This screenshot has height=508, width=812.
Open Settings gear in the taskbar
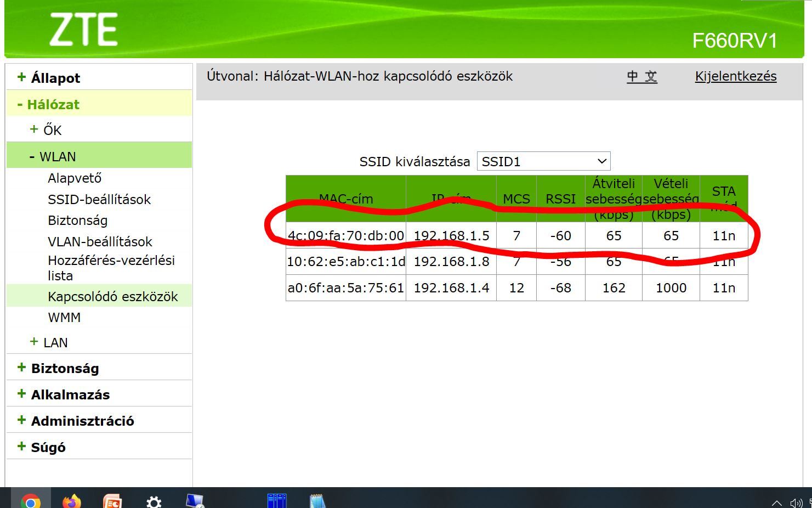point(154,502)
